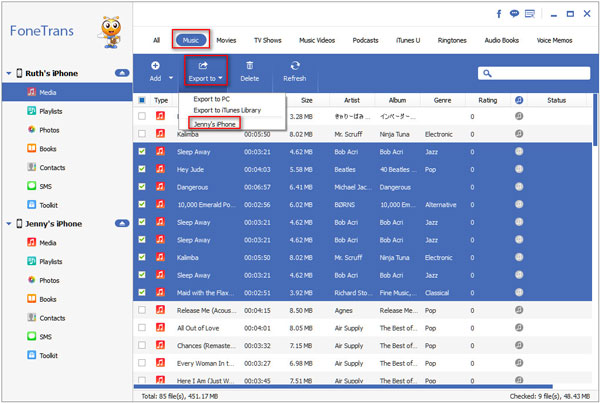Click the ringtone column header icon

[x=519, y=100]
